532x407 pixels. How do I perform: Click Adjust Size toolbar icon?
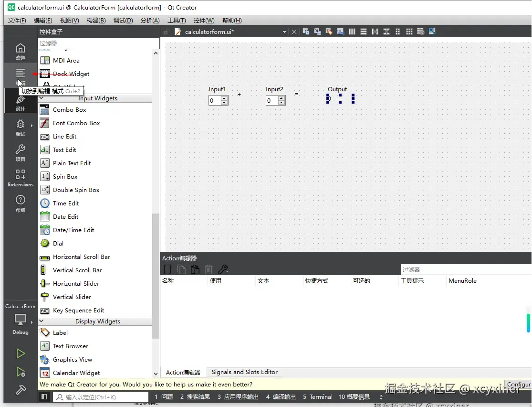432,32
